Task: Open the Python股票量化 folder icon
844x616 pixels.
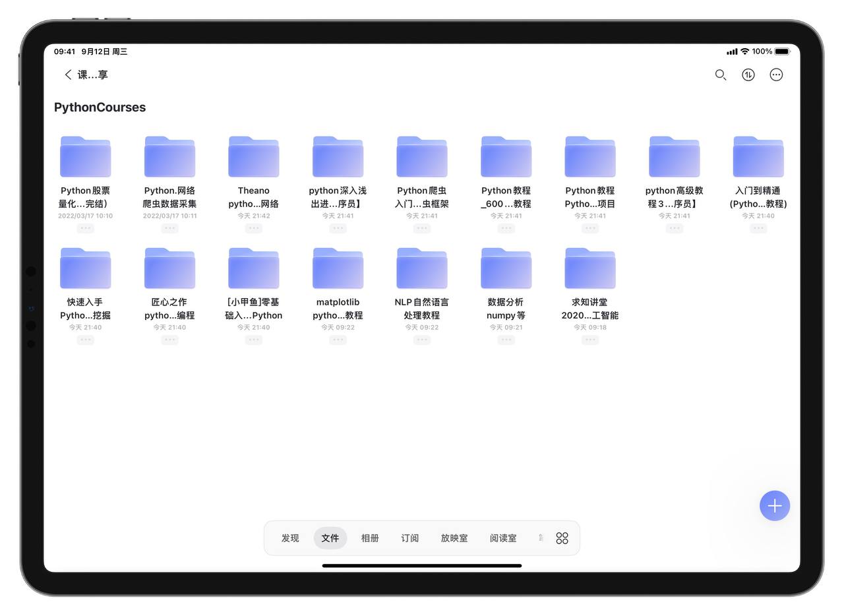Action: point(85,157)
